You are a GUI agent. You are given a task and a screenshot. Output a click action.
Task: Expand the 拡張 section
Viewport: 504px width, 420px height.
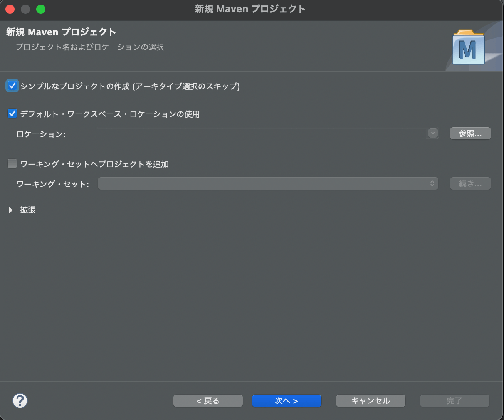click(x=11, y=210)
